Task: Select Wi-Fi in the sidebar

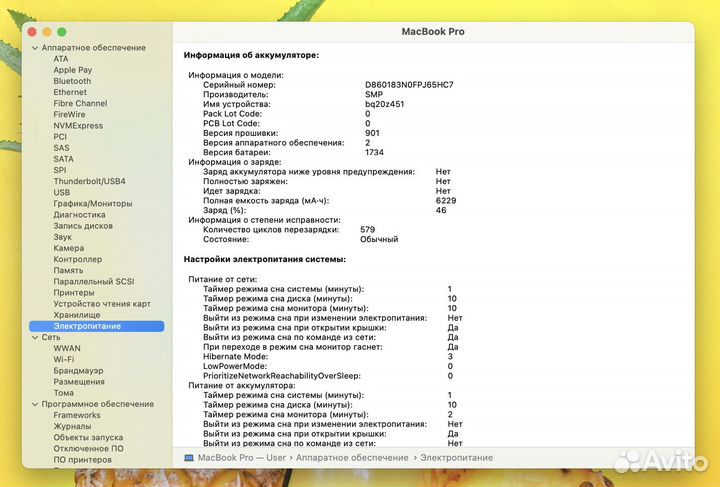Action: coord(64,359)
